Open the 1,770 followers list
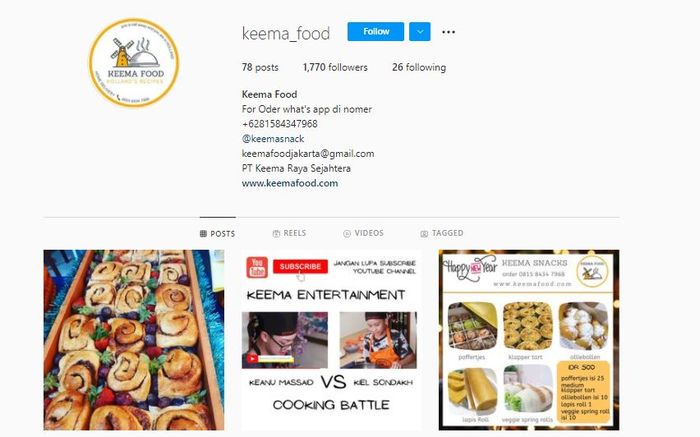The height and width of the screenshot is (437, 700). 335,67
